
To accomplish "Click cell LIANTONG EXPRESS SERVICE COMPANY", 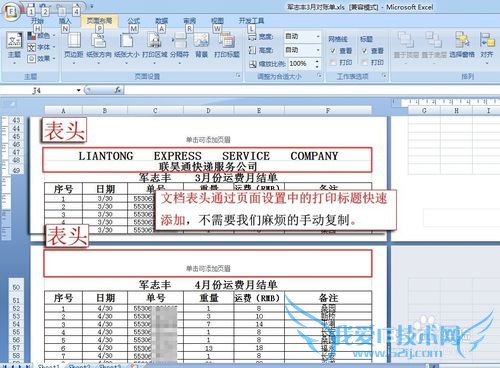I will click(208, 156).
